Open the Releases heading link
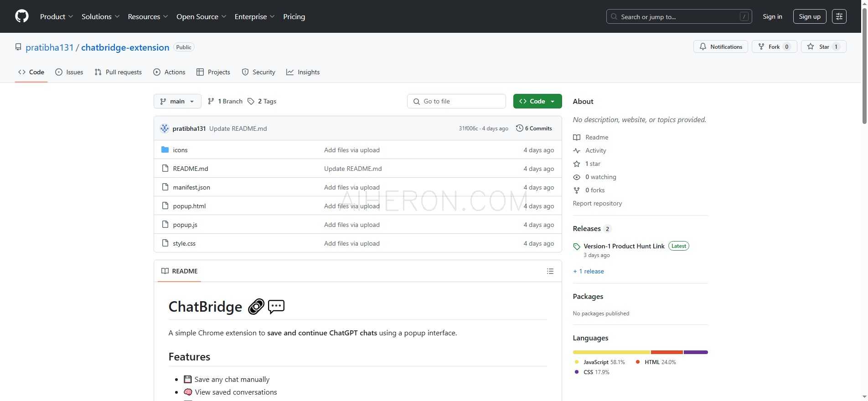Screen dimensions: 868x401 pyautogui.click(x=592, y=229)
